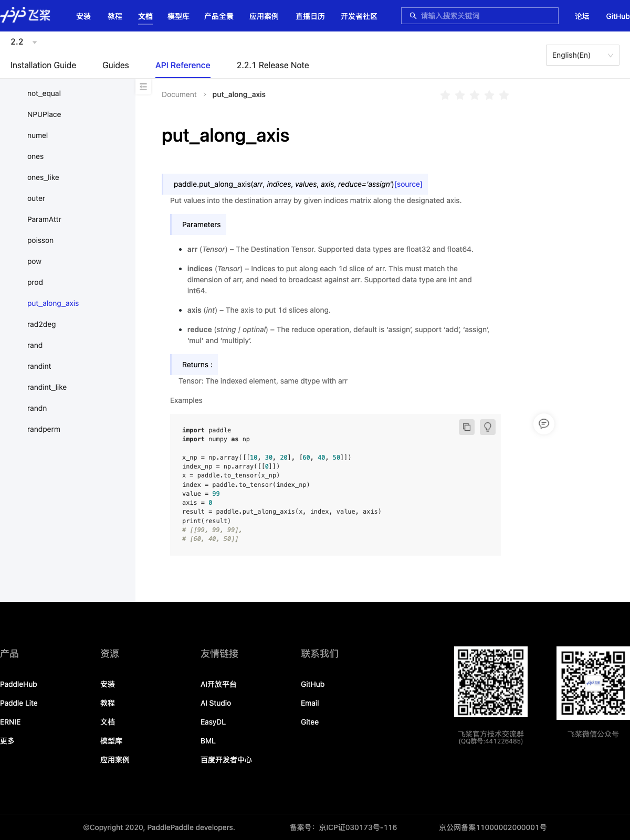The width and height of the screenshot is (630, 840).
Task: Select randperm in the sidebar
Action: point(44,429)
